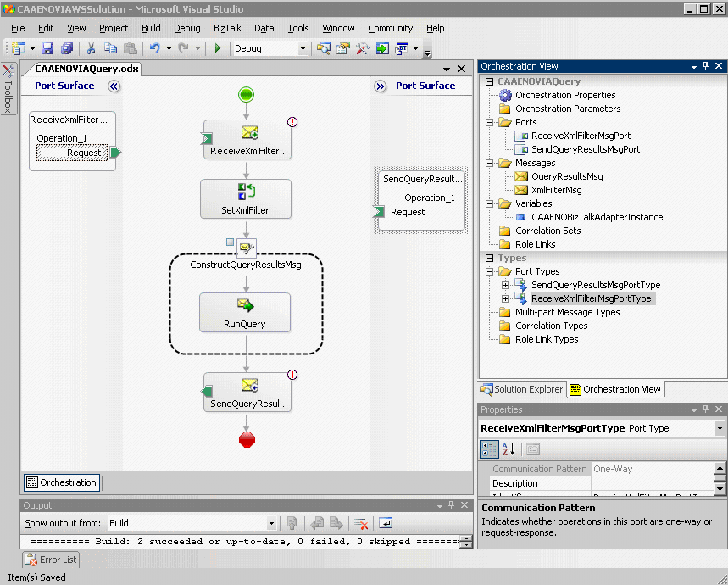Select the QueryResultsMsg message item
This screenshot has height=585, width=728.
pyautogui.click(x=559, y=177)
